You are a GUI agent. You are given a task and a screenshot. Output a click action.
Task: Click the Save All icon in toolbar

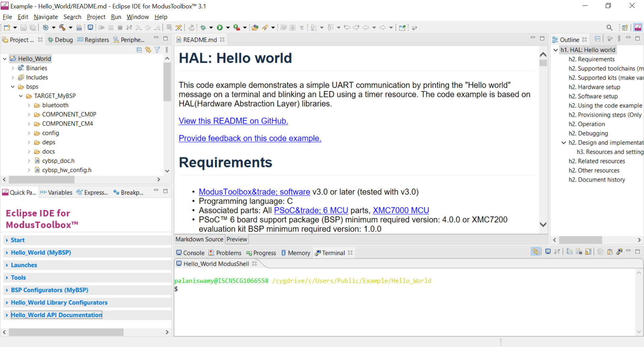coord(33,28)
